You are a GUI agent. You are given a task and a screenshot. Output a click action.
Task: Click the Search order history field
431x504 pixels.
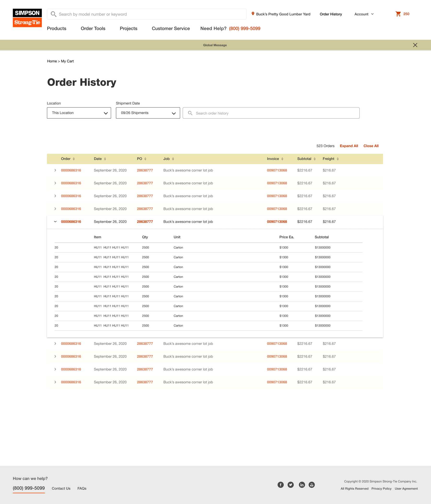coord(271,113)
